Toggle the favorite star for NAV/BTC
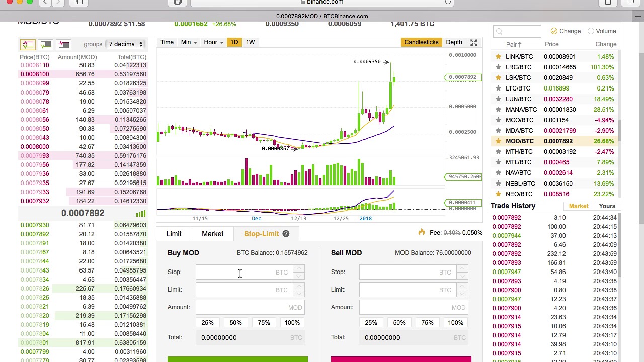Image resolution: width=644 pixels, height=362 pixels. click(x=498, y=173)
